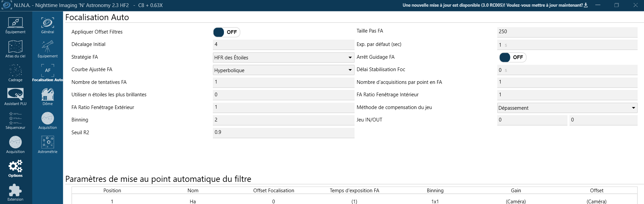Open the Extension plugins puzzle icon

point(15,192)
